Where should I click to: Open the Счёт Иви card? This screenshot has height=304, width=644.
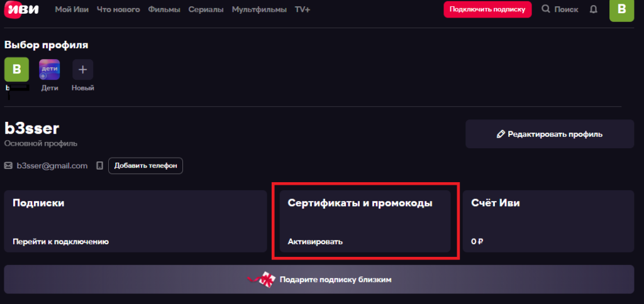tap(548, 221)
